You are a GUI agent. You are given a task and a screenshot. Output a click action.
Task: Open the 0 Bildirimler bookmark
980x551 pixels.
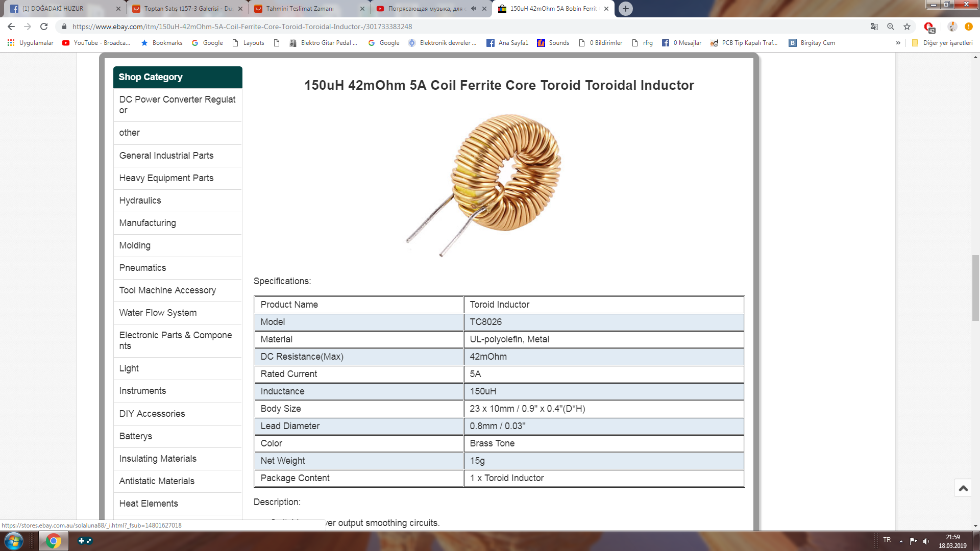[x=601, y=43]
